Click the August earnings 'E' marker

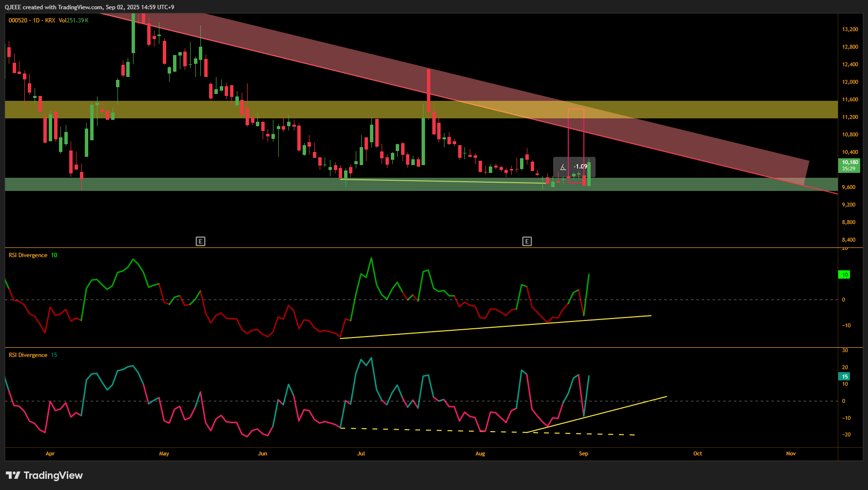527,241
